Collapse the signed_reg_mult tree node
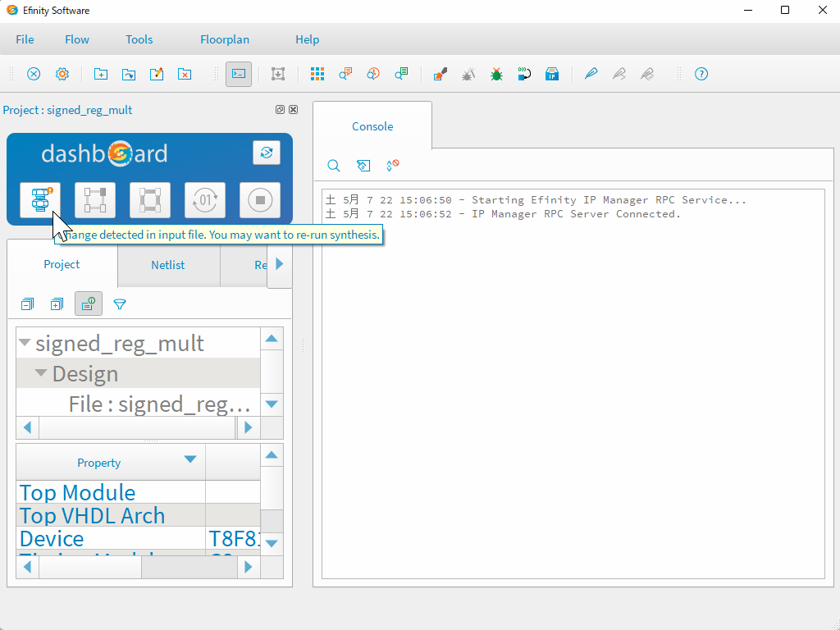This screenshot has width=840, height=630. click(25, 342)
